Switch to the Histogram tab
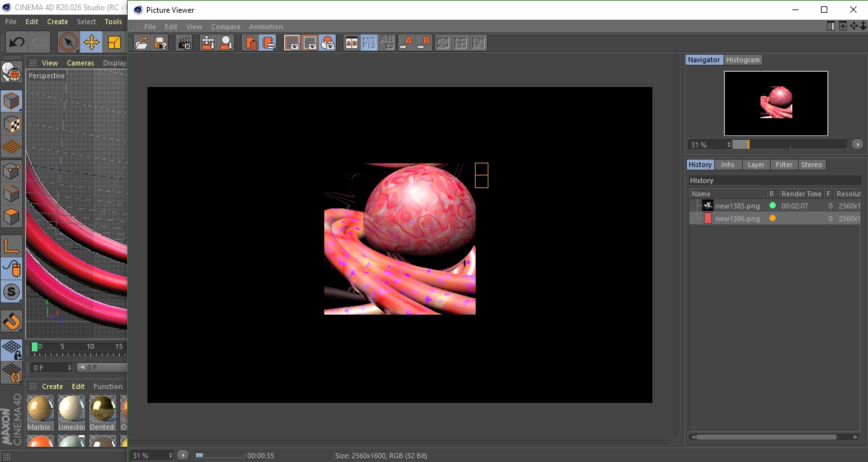Viewport: 868px width, 462px height. [743, 60]
